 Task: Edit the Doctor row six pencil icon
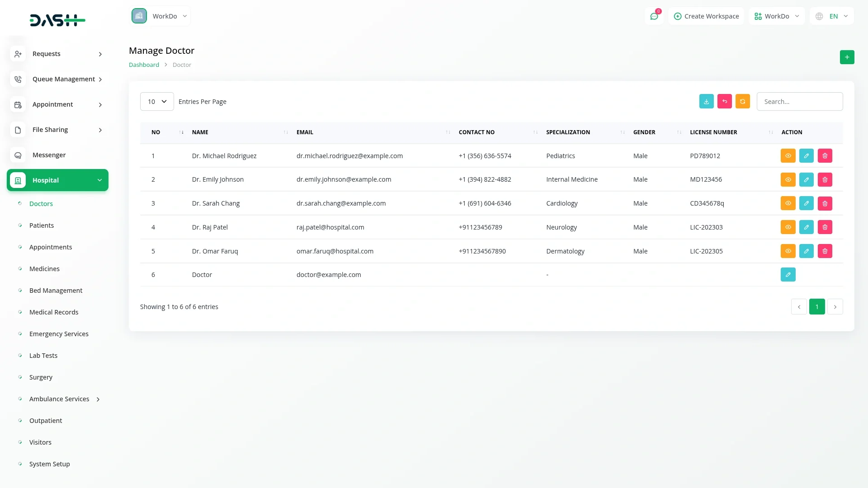point(788,274)
